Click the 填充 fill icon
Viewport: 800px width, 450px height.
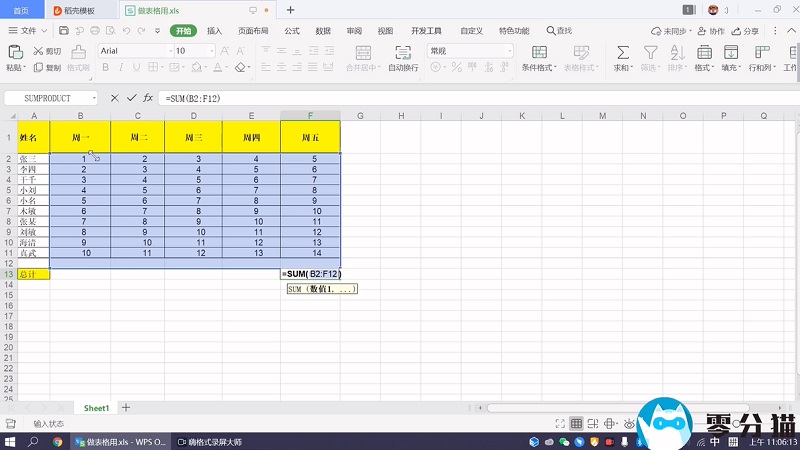point(728,52)
